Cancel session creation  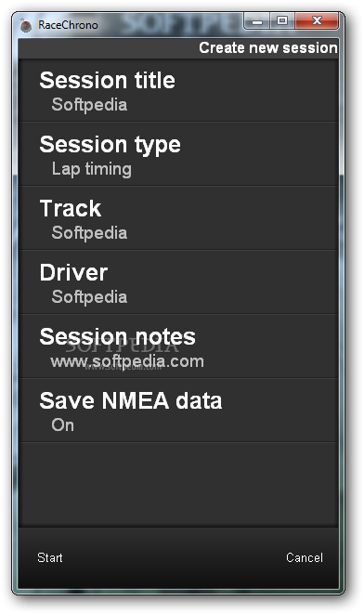tap(305, 557)
